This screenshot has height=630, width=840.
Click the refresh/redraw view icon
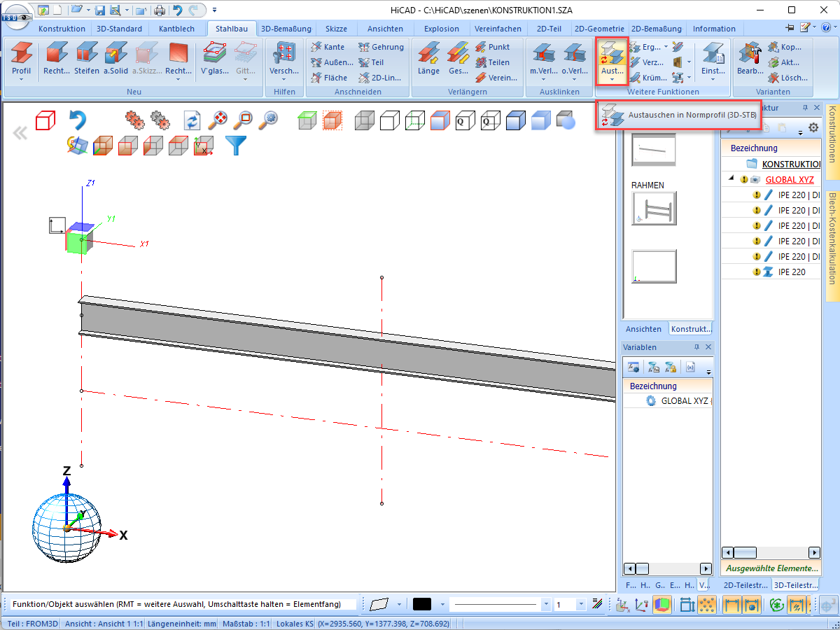coord(192,120)
